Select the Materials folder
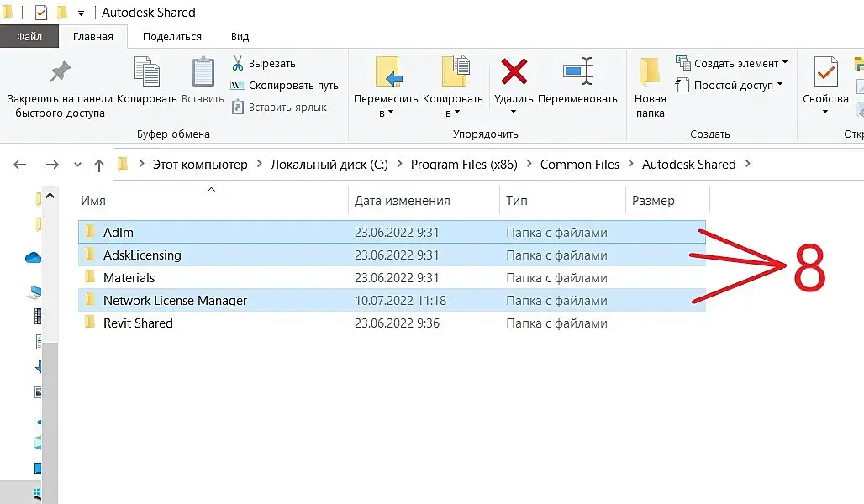864x504 pixels. point(129,278)
